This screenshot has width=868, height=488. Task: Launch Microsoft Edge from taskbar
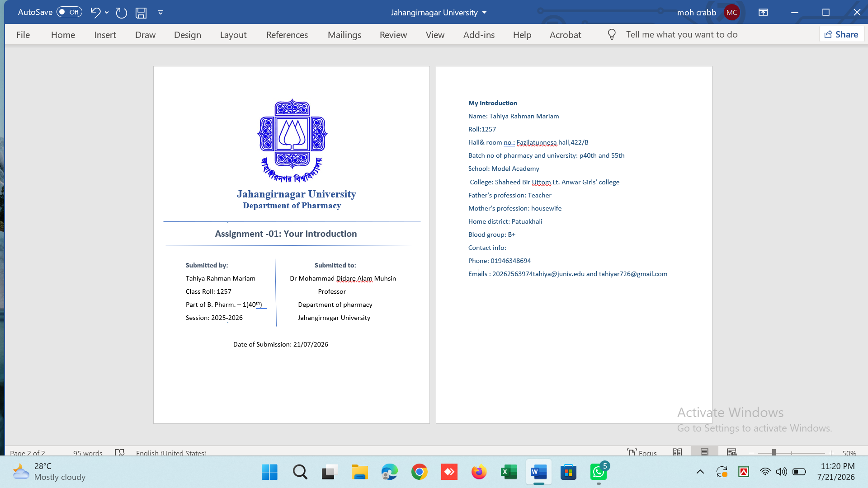[389, 472]
